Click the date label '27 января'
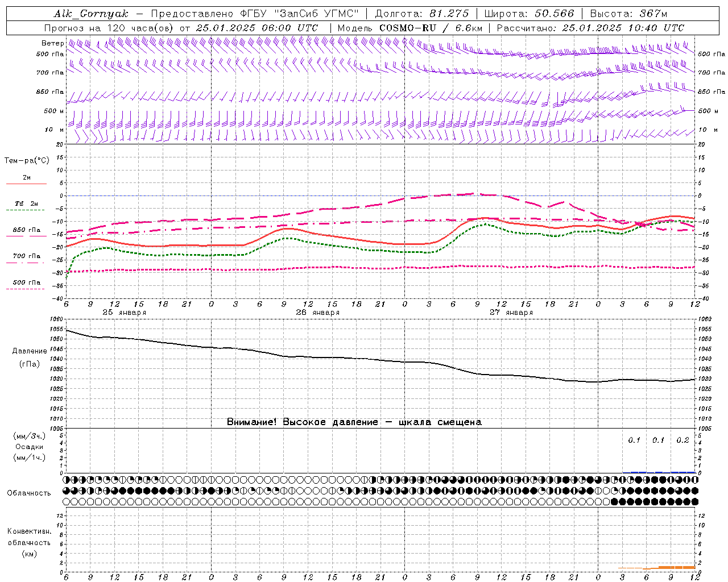 point(511,313)
